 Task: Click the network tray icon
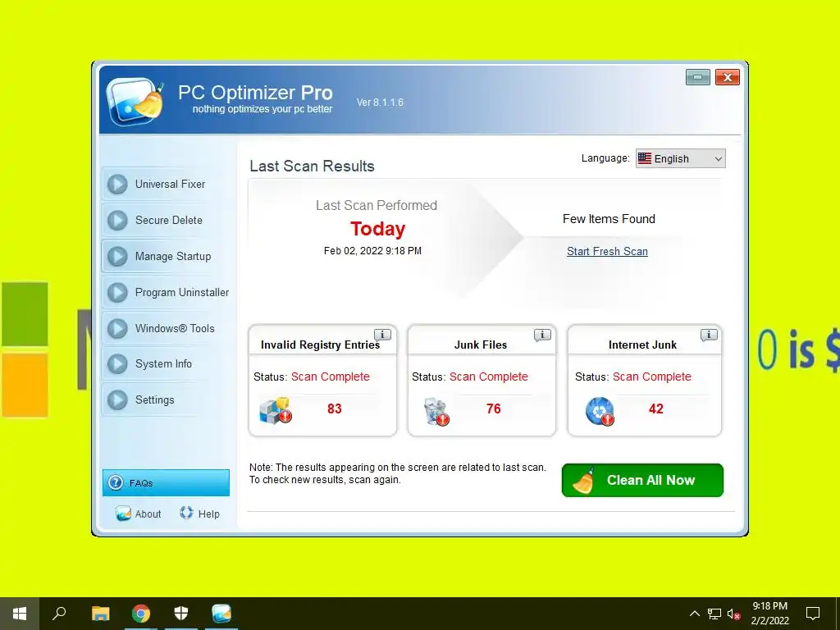tap(714, 614)
